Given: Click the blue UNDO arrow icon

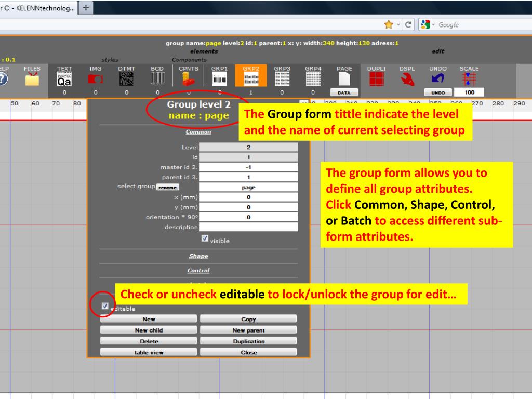Looking at the screenshot, I should point(438,79).
